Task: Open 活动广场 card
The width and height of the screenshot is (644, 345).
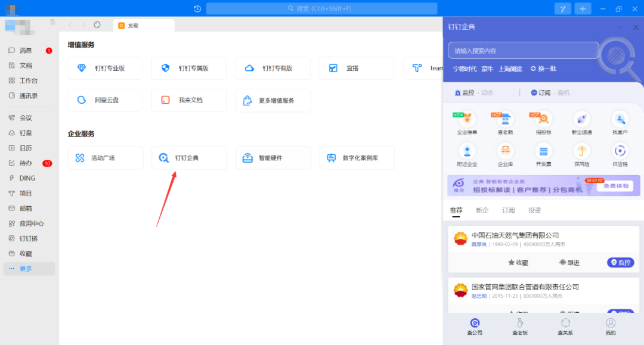Action: (x=105, y=158)
